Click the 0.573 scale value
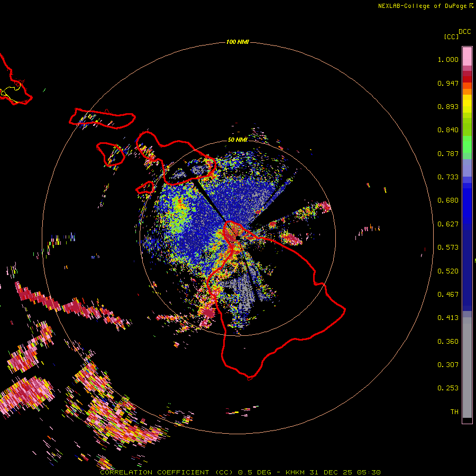476x476 pixels. tap(448, 248)
